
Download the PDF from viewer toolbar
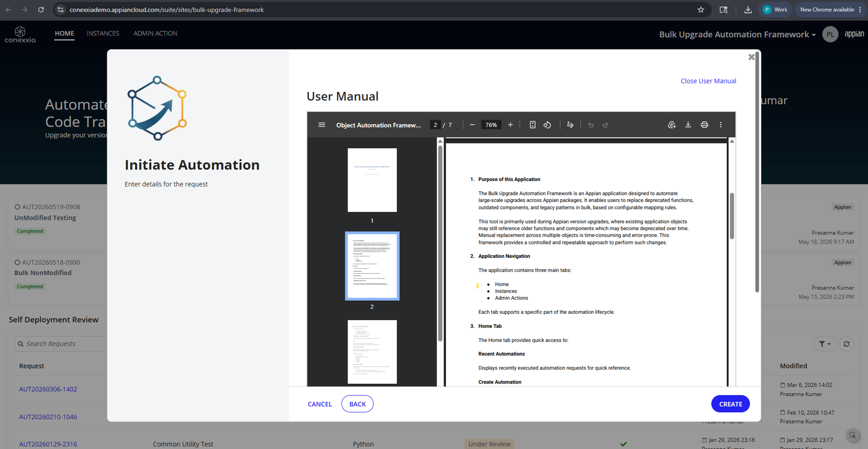coord(688,125)
